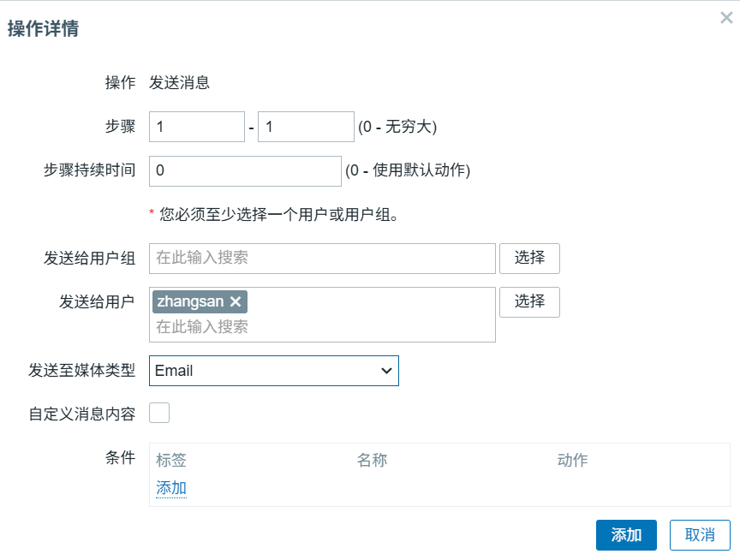Click the 动作 column header
This screenshot has width=740, height=560.
pos(572,460)
